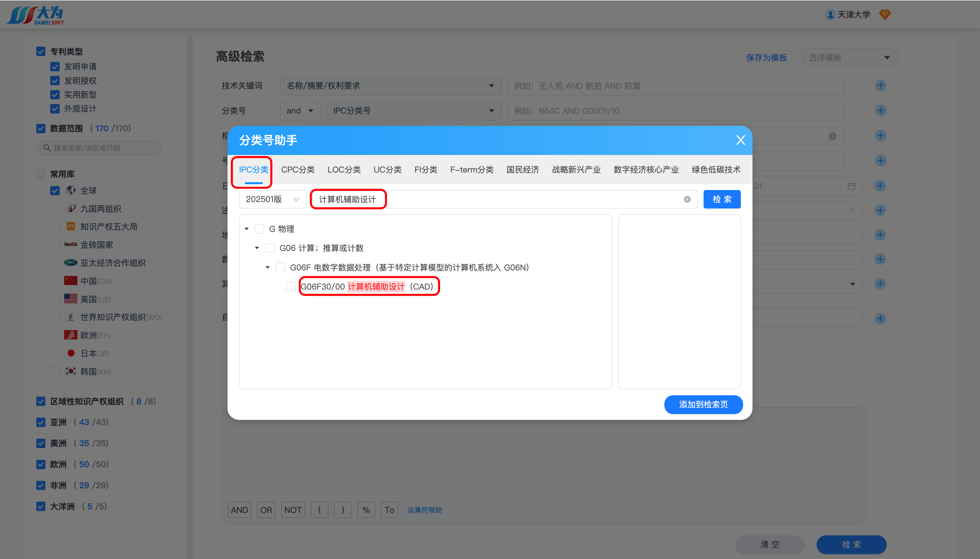Collapse the G06 计算；推算或计数 tree node
Viewport: 980px width, 559px height.
pyautogui.click(x=257, y=248)
